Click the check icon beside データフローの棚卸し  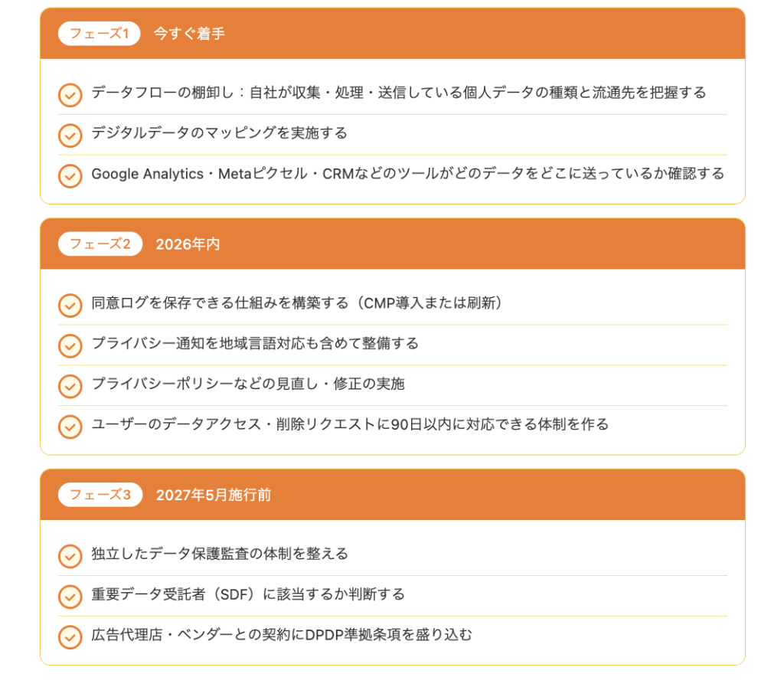(70, 95)
